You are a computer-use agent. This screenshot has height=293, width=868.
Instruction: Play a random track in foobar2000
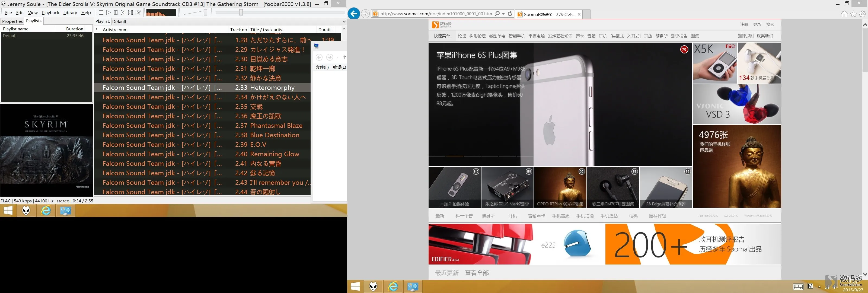click(138, 12)
